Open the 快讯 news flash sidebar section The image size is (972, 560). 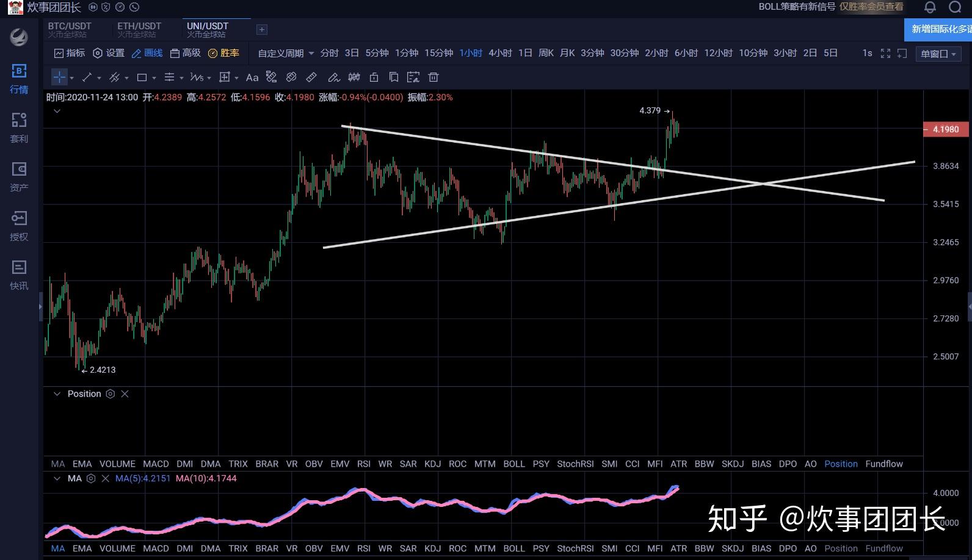(19, 275)
